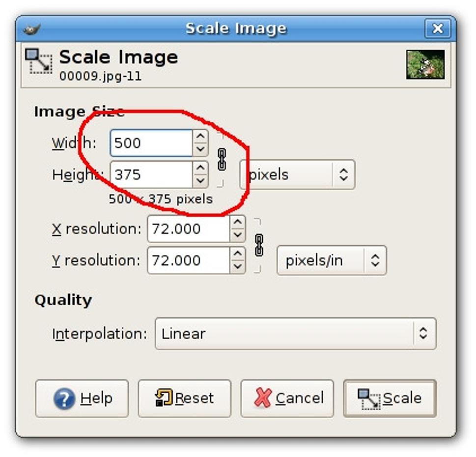
Task: Increase the Height value with up arrow
Action: [200, 168]
